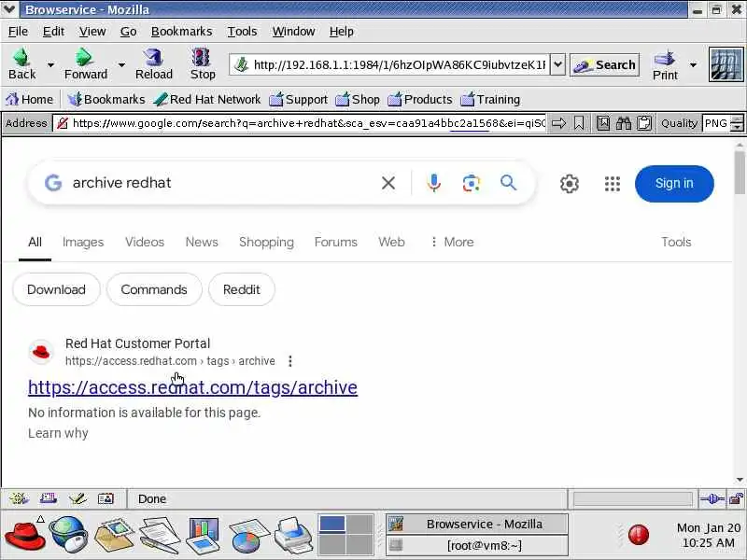Click the clipboard icon in Address bar
The height and width of the screenshot is (560, 747).
click(x=644, y=123)
